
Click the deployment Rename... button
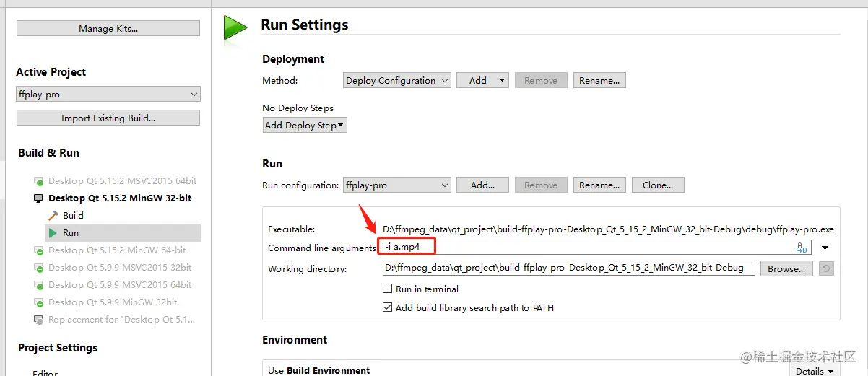599,81
